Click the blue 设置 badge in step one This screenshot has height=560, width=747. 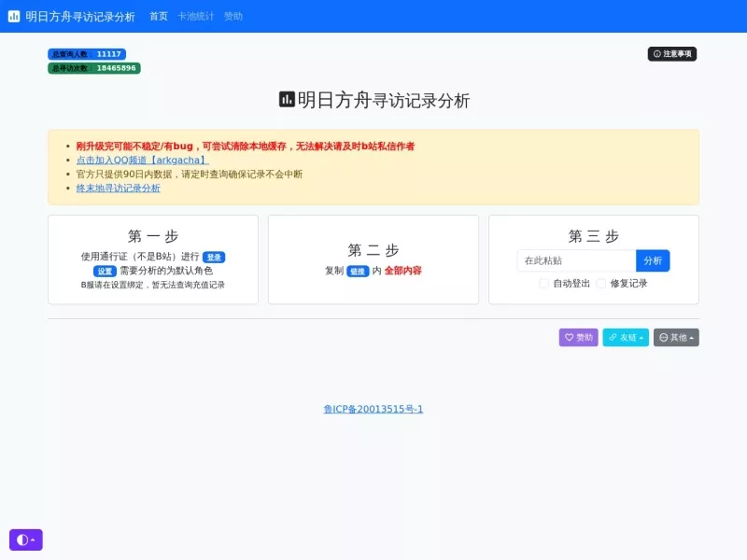pyautogui.click(x=105, y=271)
